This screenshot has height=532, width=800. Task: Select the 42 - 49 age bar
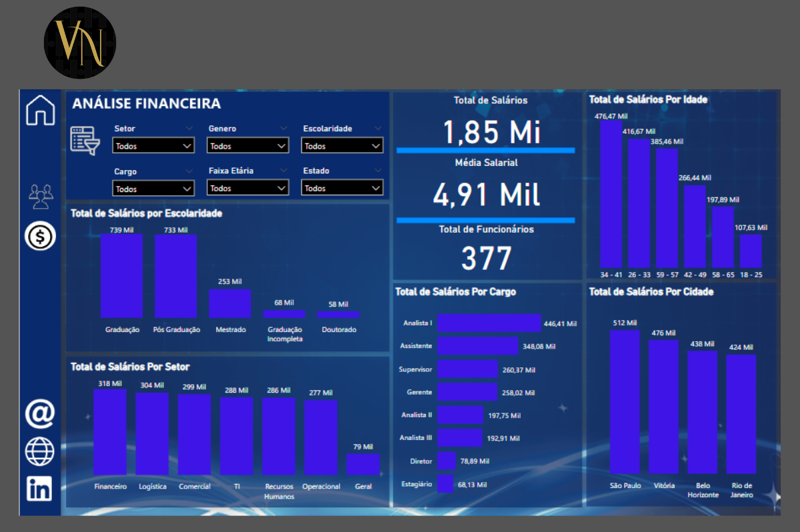(x=695, y=227)
